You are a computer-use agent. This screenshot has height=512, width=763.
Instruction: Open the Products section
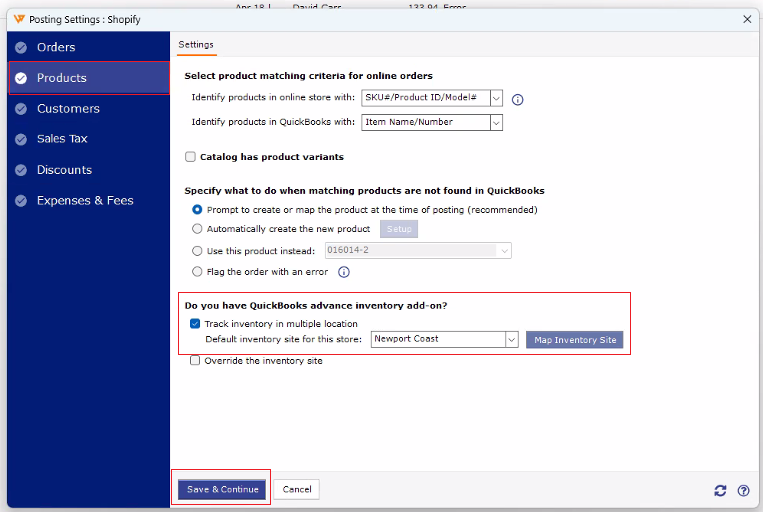point(89,78)
